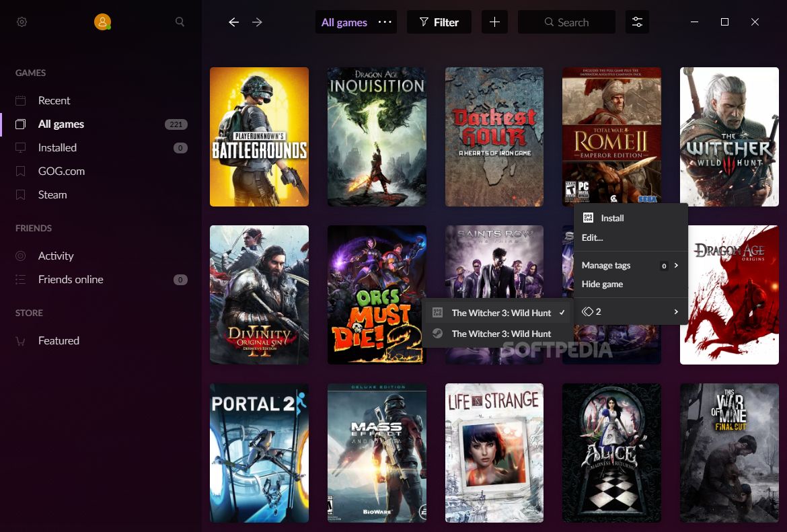
Task: Open settings gear in sidebar
Action: [x=22, y=22]
